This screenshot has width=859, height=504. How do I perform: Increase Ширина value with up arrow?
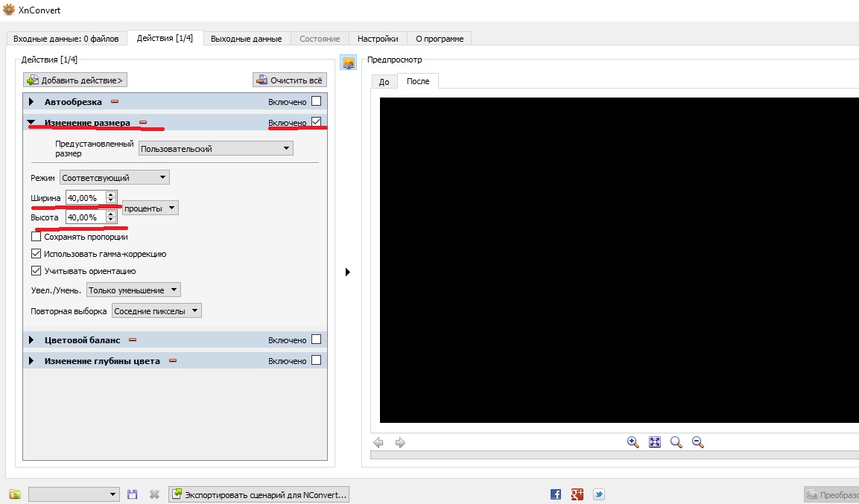pyautogui.click(x=111, y=194)
